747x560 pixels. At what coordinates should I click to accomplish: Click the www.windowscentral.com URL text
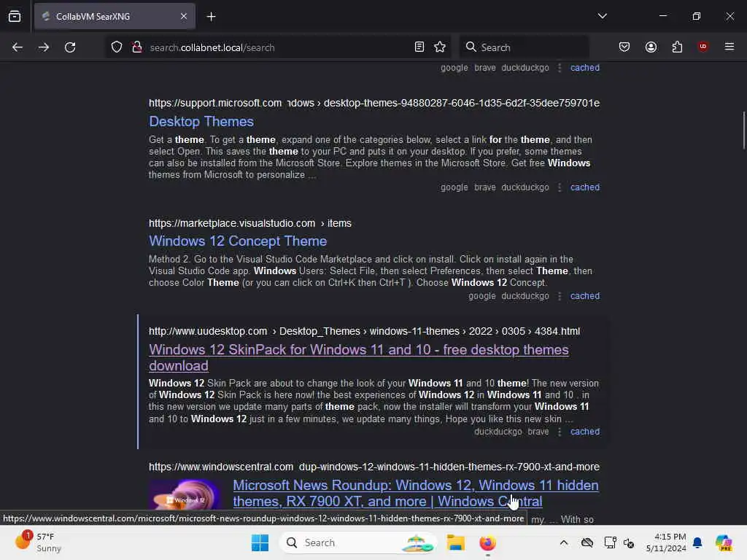coord(220,467)
